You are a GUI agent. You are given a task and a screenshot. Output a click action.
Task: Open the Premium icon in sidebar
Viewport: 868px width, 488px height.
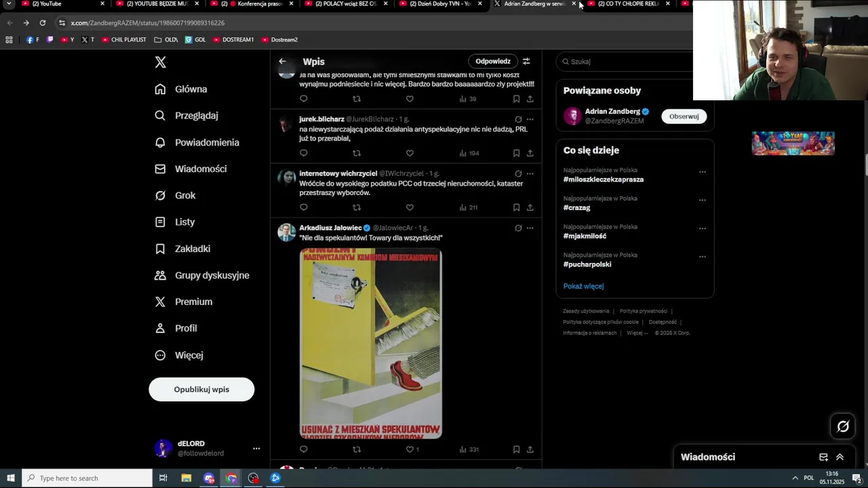tap(160, 302)
